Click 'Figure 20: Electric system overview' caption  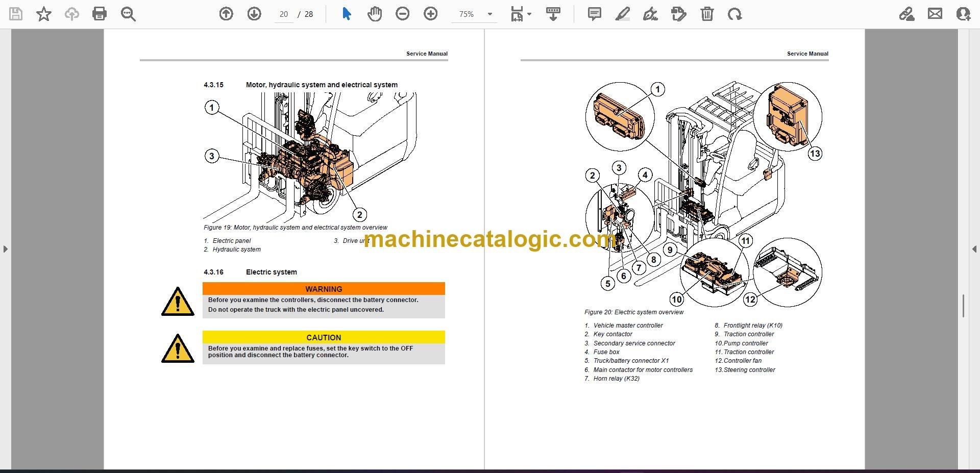[x=634, y=312]
